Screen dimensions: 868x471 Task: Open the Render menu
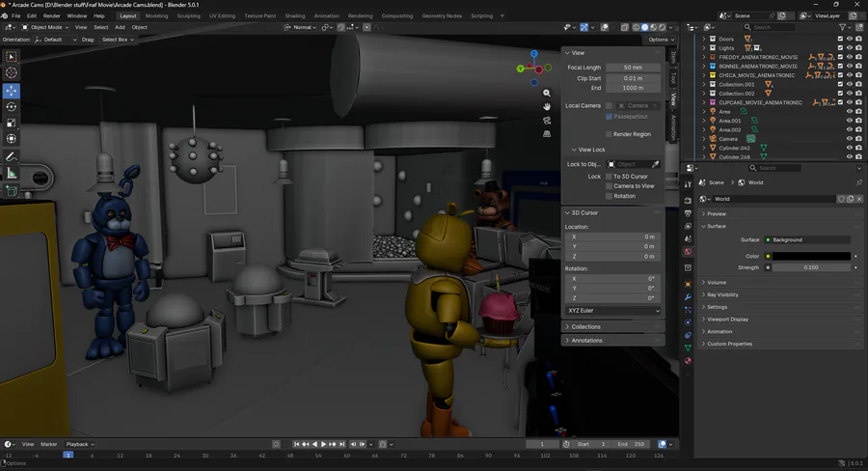51,16
